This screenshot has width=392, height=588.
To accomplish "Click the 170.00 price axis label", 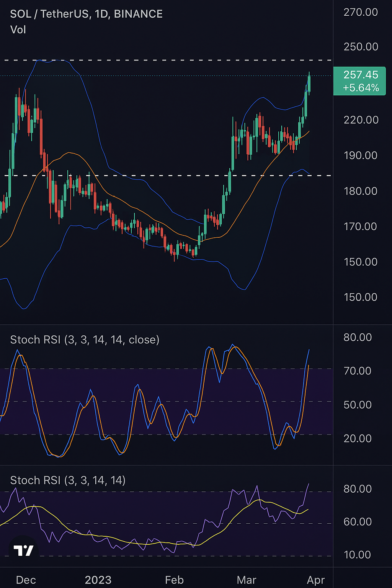I will (x=361, y=227).
